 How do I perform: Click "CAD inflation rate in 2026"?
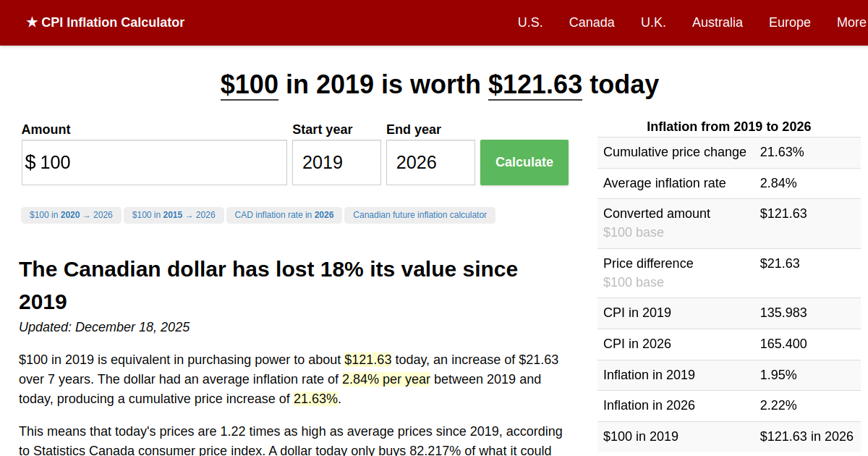coord(284,214)
